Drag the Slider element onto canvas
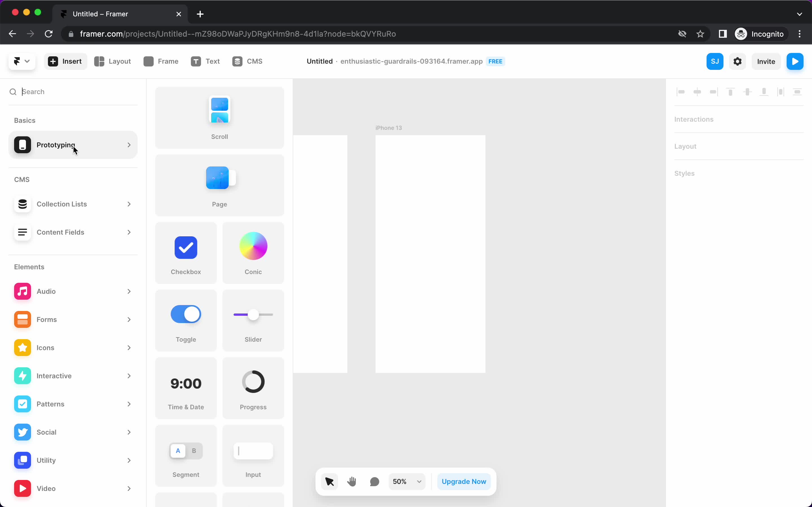 pyautogui.click(x=253, y=320)
